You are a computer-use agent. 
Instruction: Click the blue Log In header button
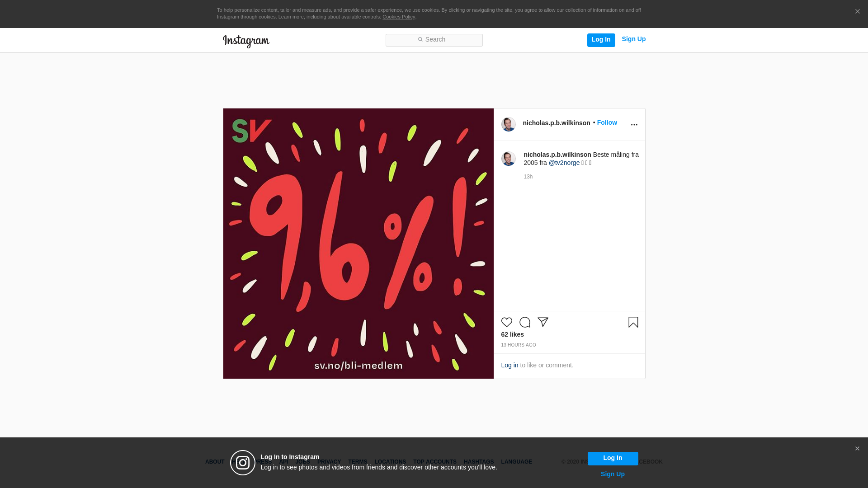point(601,40)
